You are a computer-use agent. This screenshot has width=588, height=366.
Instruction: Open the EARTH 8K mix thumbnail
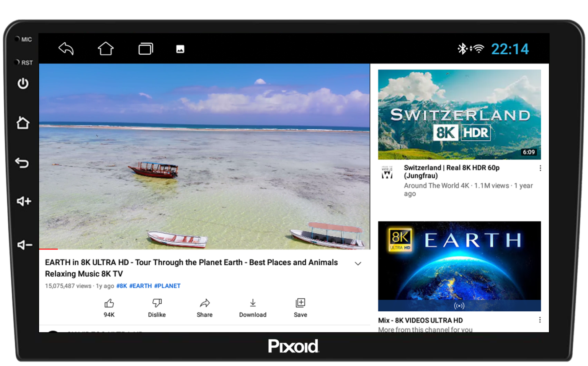459,266
